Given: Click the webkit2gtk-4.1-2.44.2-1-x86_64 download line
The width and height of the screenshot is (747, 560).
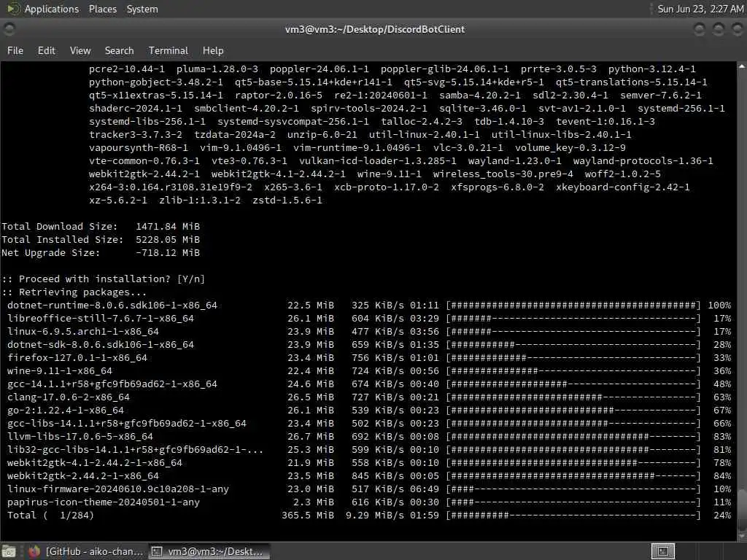Looking at the screenshot, I should coord(368,463).
